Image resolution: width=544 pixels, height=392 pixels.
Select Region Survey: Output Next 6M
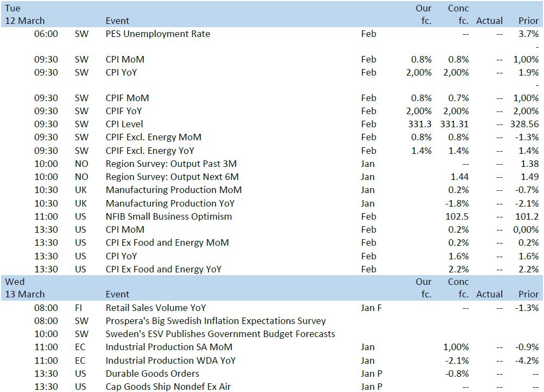coord(172,177)
